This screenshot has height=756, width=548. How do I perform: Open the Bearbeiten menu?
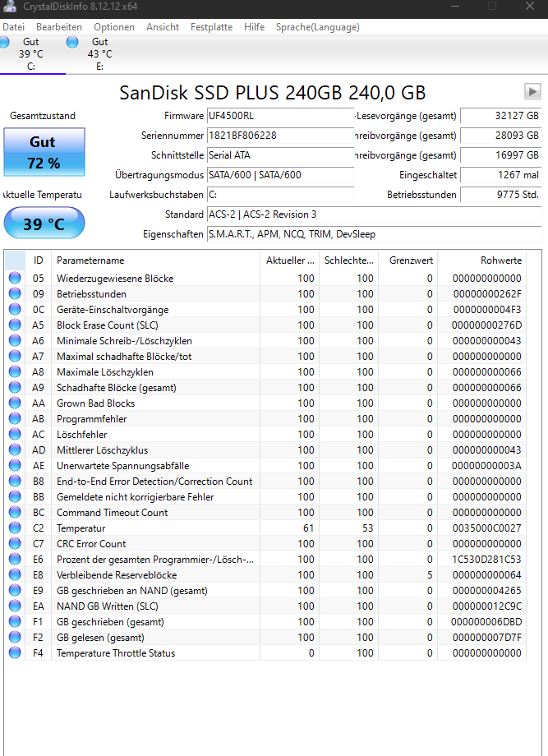59,27
